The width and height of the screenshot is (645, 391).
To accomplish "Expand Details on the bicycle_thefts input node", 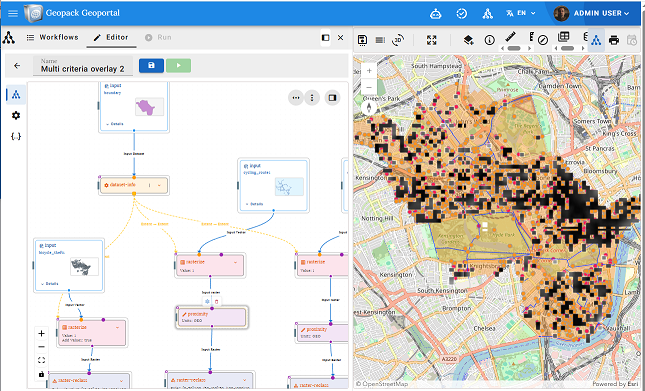I will [x=49, y=284].
